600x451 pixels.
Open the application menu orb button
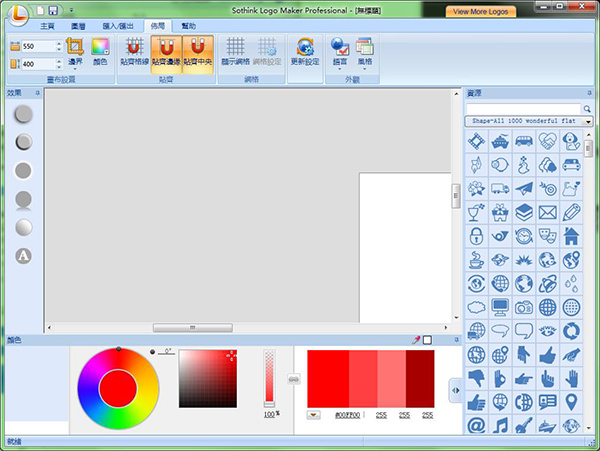pyautogui.click(x=18, y=15)
